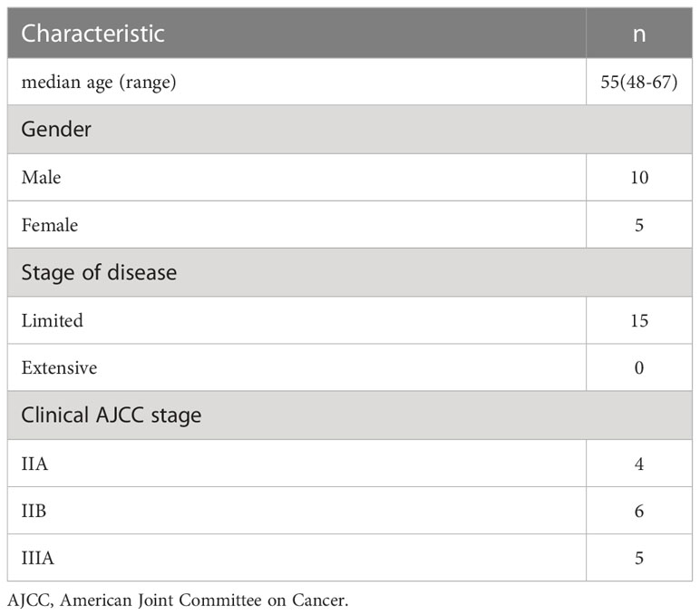Screen dimensions: 700x616
Task: Select the IIA stage row label
Action: [34, 464]
